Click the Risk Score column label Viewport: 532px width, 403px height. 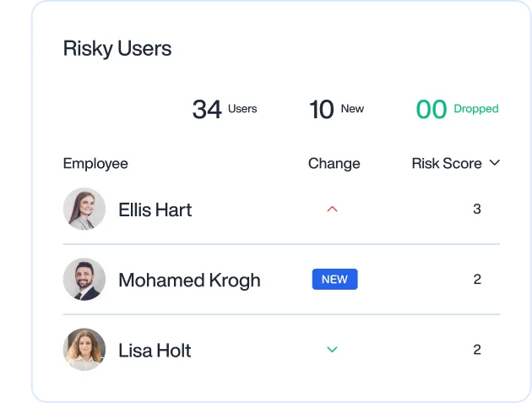coord(447,164)
